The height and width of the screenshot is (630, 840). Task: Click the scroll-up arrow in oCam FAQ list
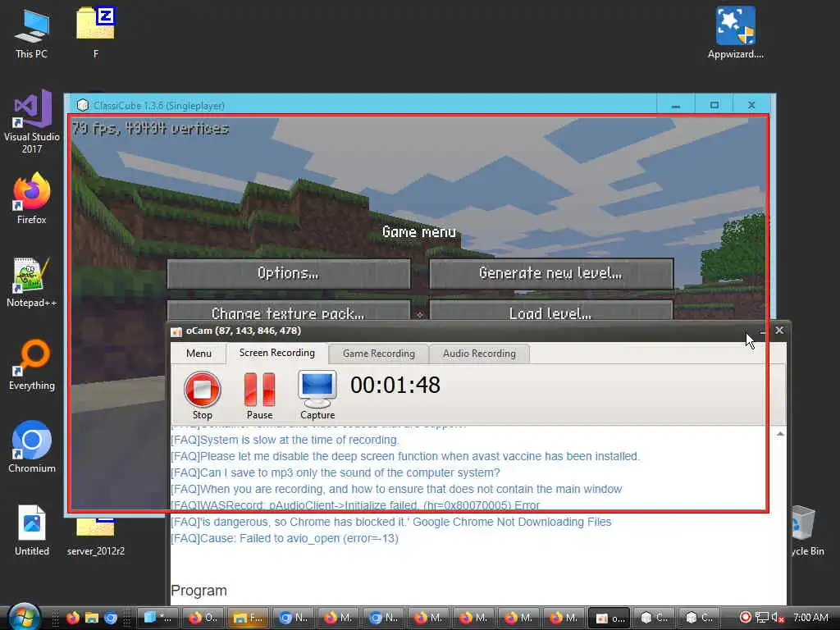pos(780,434)
